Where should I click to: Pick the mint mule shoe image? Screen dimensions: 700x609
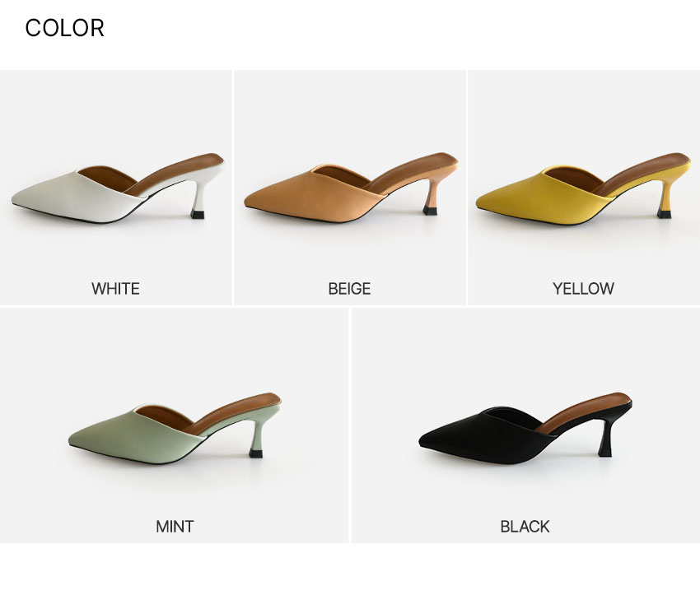click(x=175, y=428)
